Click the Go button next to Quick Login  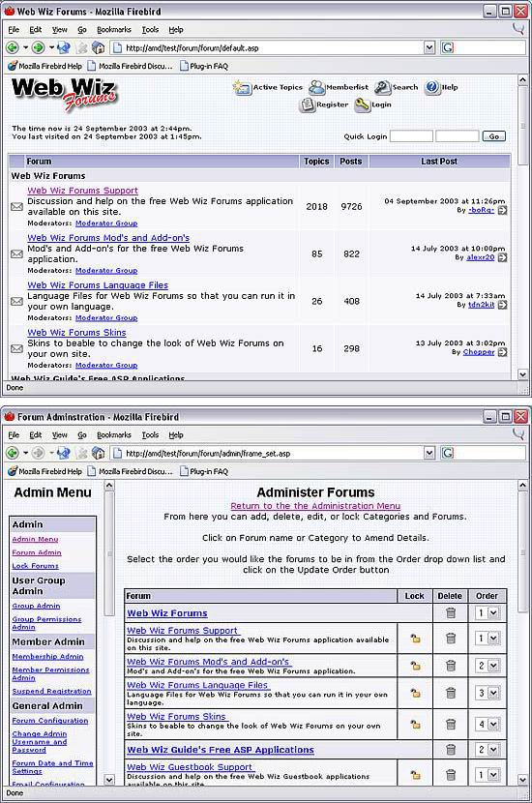tap(493, 136)
